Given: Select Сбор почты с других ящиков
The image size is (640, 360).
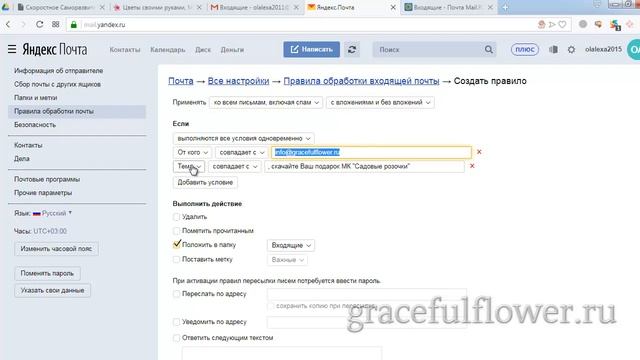Looking at the screenshot, I should [58, 84].
